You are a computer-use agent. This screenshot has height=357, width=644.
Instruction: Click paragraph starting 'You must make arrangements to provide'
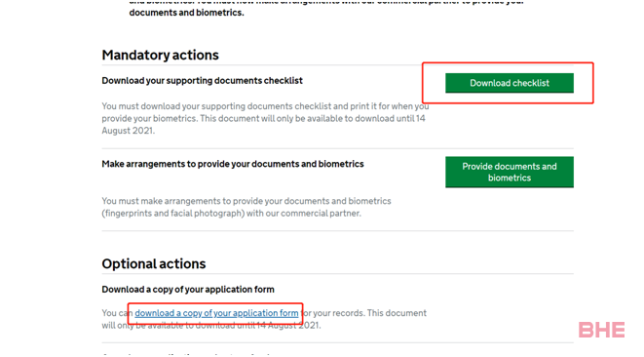coord(246,208)
